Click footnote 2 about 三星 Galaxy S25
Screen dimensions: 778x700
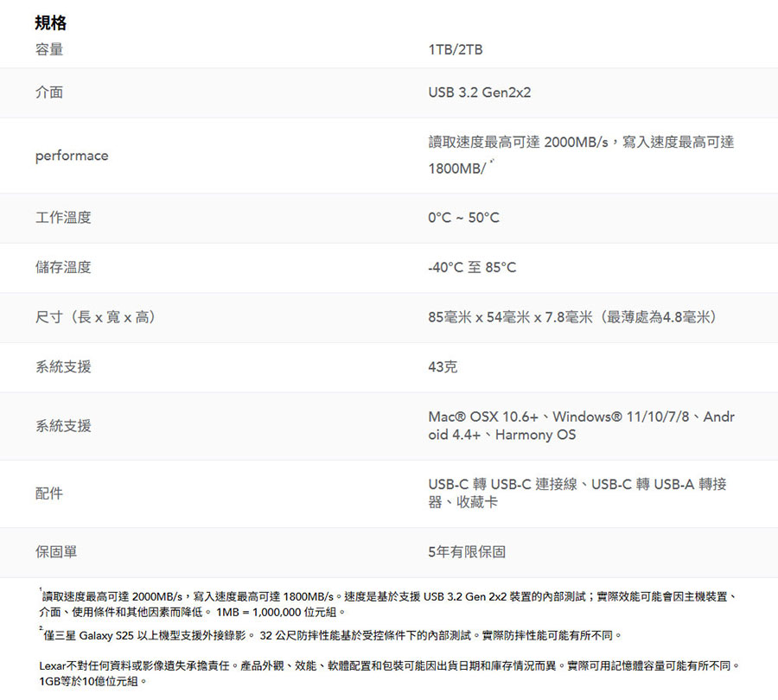(x=330, y=635)
